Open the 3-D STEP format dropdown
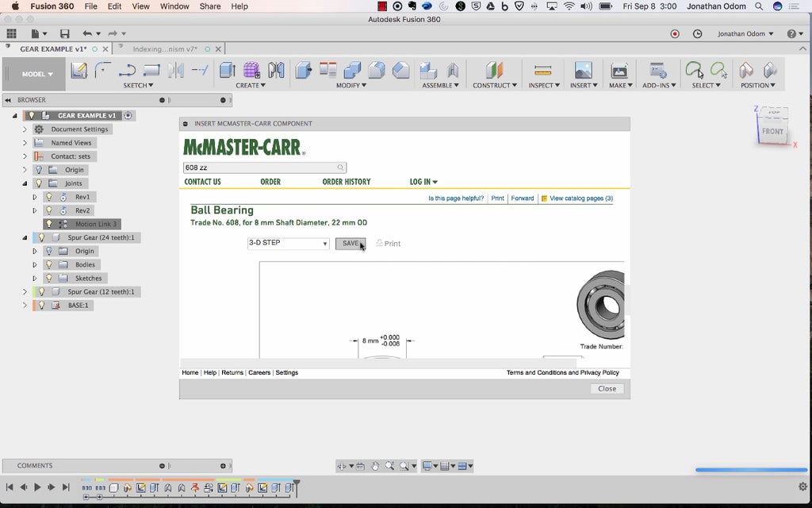This screenshot has width=812, height=508. pyautogui.click(x=288, y=243)
